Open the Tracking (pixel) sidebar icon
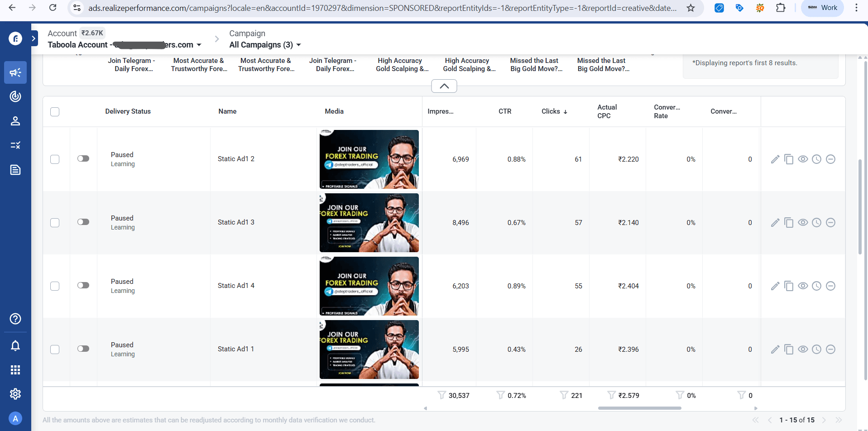This screenshot has height=431, width=868. (x=15, y=96)
